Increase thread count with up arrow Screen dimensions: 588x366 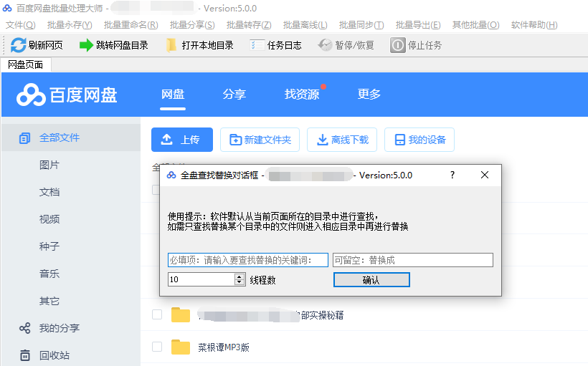(240, 276)
